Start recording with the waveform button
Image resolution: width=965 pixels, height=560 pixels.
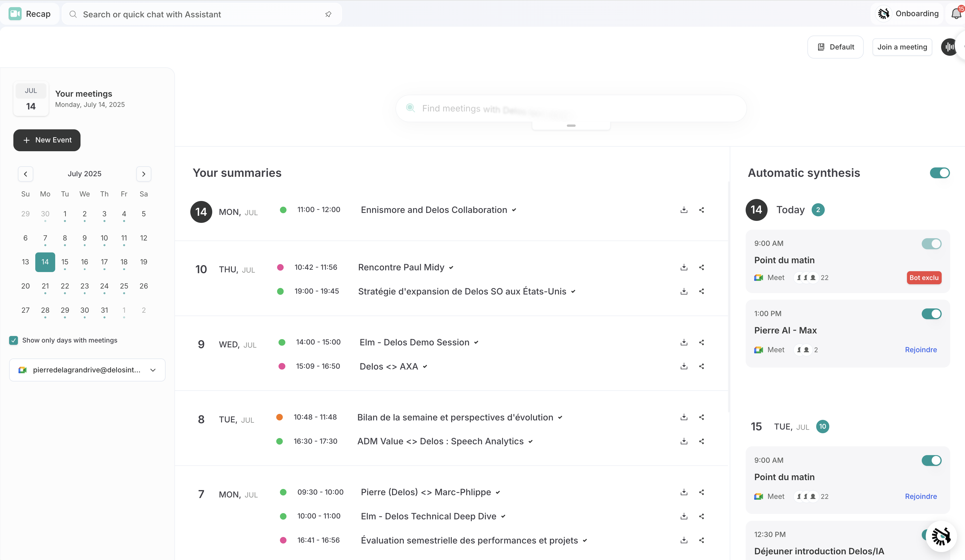949,47
